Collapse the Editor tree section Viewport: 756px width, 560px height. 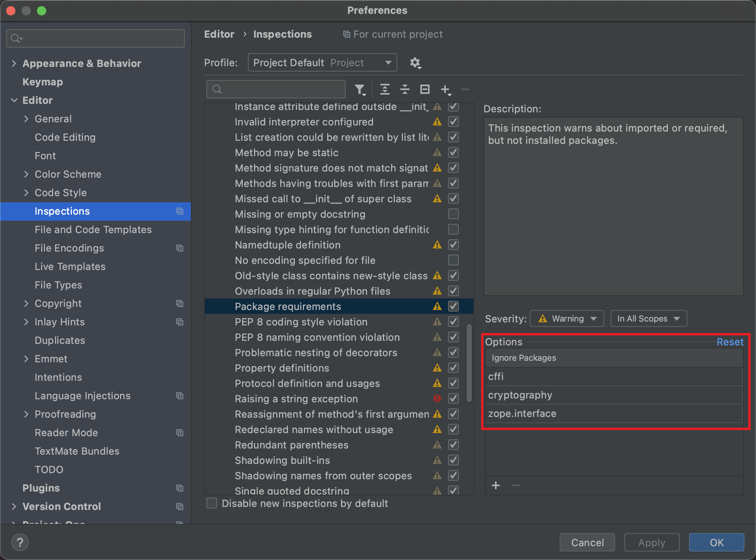click(x=14, y=100)
